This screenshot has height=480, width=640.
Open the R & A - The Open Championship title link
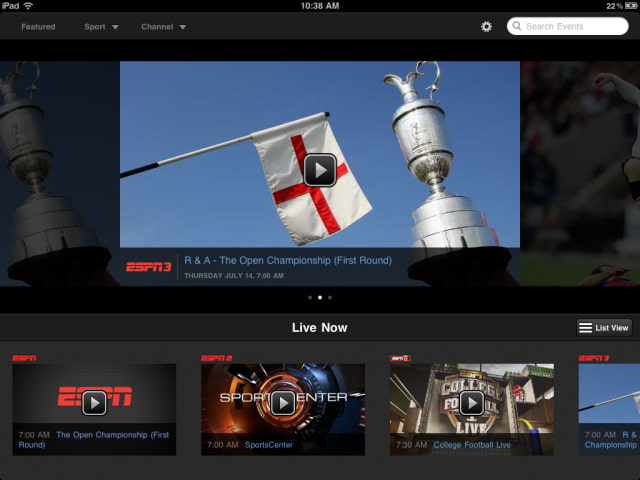click(288, 260)
